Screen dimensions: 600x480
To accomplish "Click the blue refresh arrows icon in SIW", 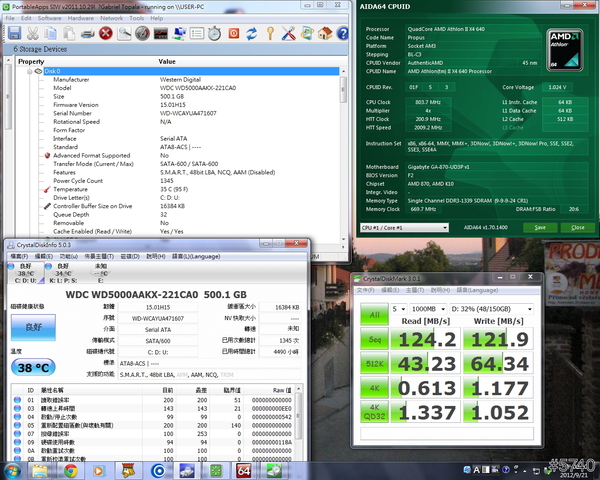I will coord(252,33).
